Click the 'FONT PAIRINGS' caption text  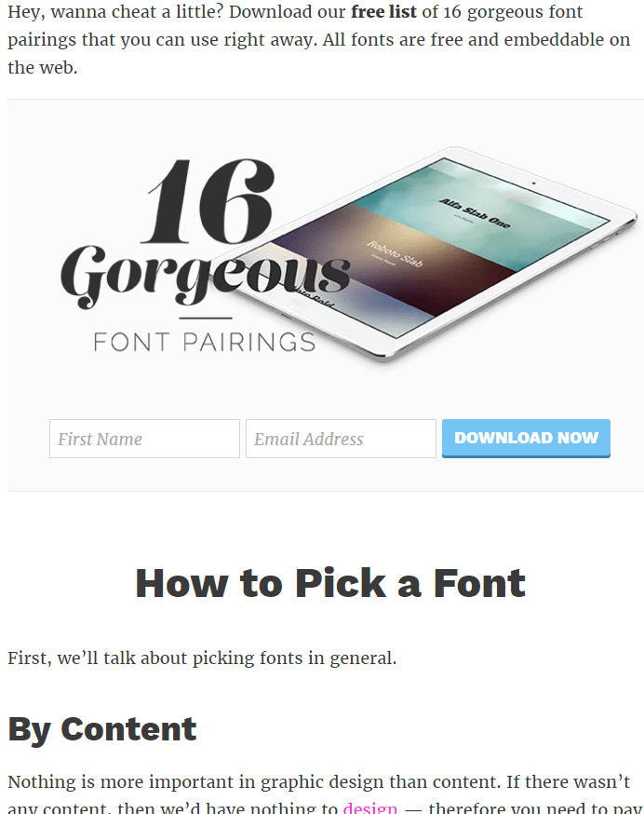click(205, 343)
